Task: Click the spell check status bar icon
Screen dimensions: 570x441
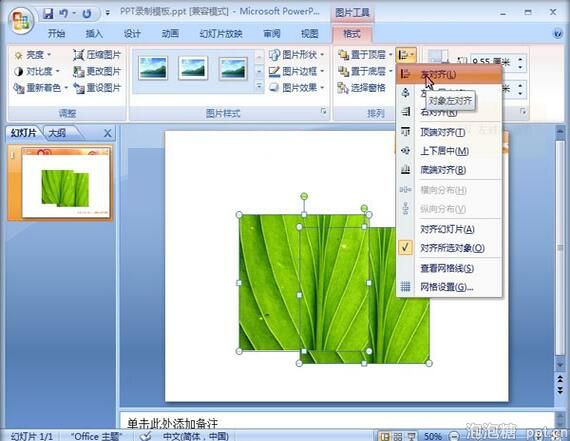Action: pos(145,436)
